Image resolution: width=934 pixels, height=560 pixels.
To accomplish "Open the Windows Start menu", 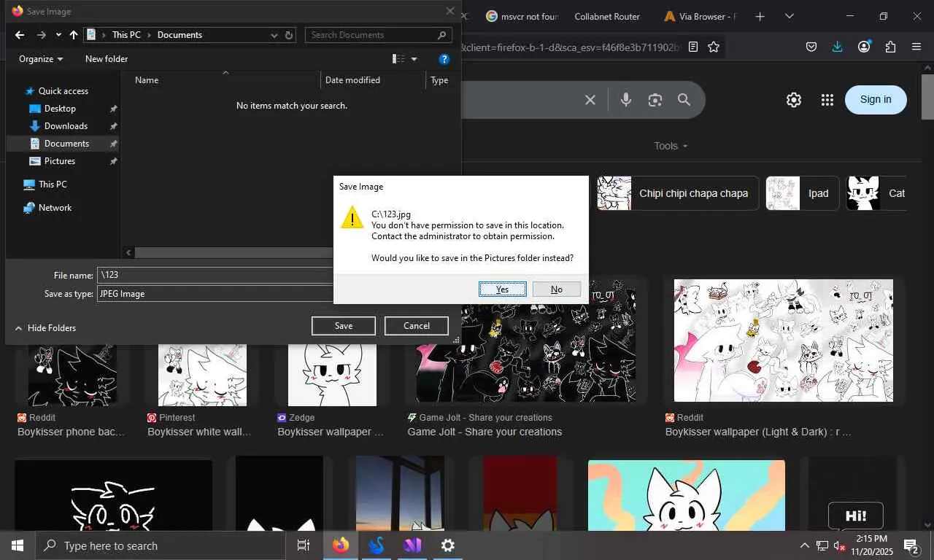I will [18, 545].
